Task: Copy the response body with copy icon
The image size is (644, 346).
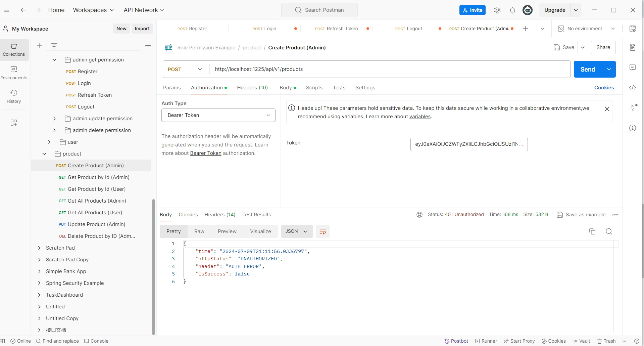Action: click(x=592, y=231)
